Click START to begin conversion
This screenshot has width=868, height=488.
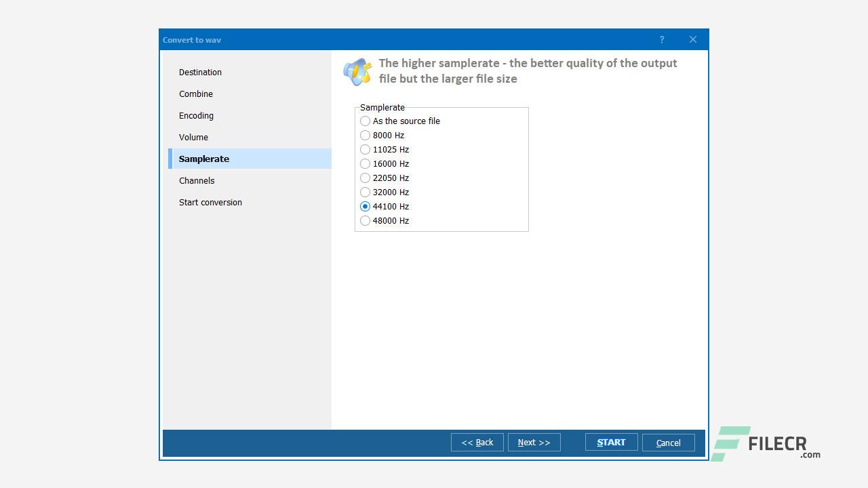point(610,442)
